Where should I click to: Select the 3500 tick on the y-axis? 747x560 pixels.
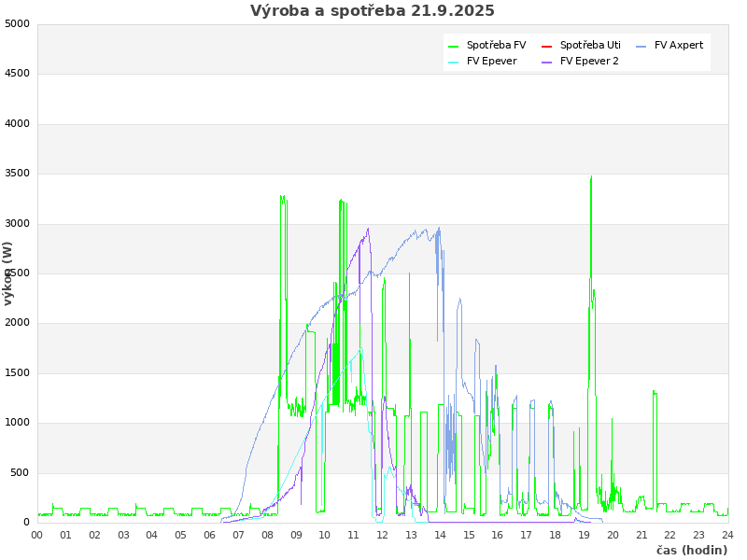(x=17, y=174)
